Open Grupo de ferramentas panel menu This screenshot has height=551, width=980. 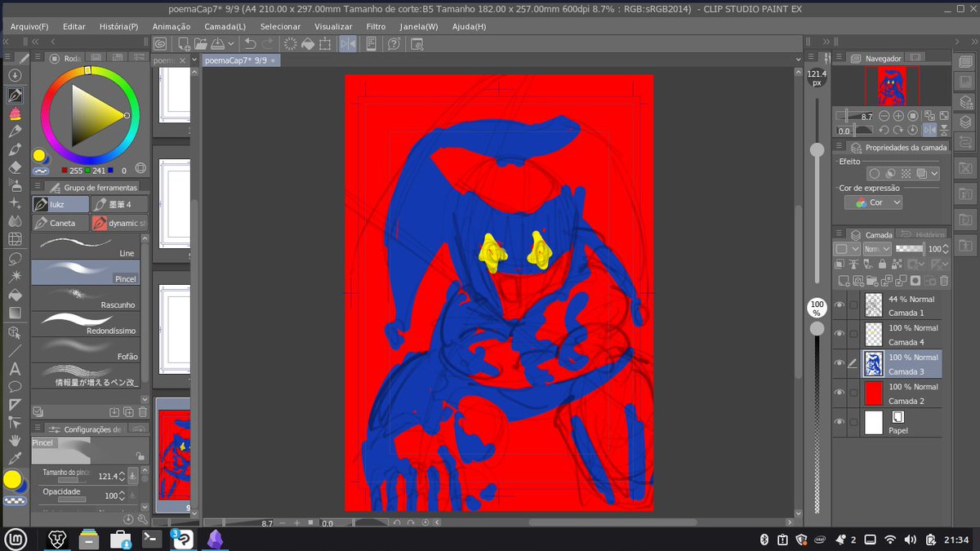(36, 187)
